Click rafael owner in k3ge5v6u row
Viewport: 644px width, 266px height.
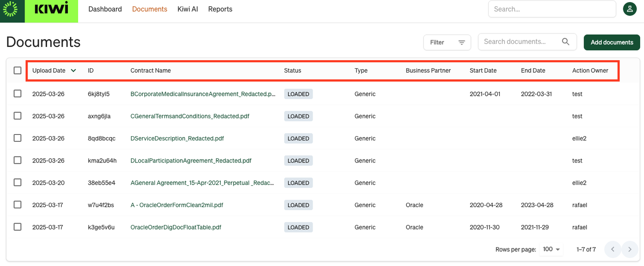580,227
